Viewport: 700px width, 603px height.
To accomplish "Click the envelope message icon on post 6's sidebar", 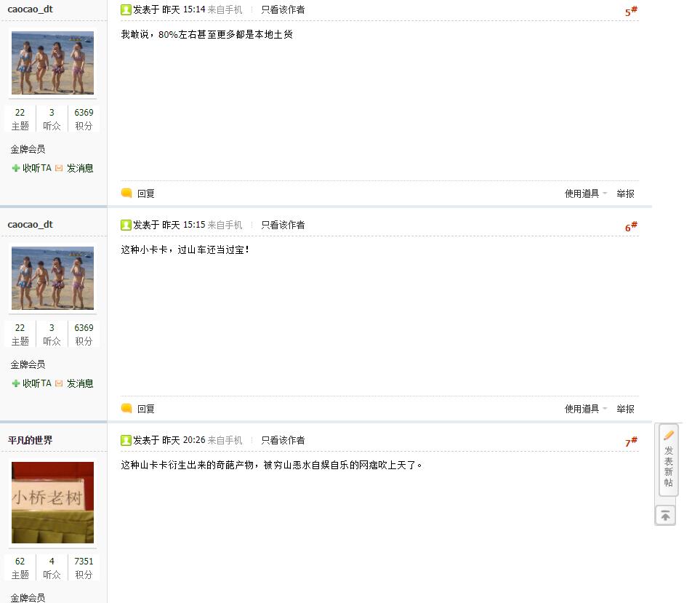I will click(x=59, y=383).
